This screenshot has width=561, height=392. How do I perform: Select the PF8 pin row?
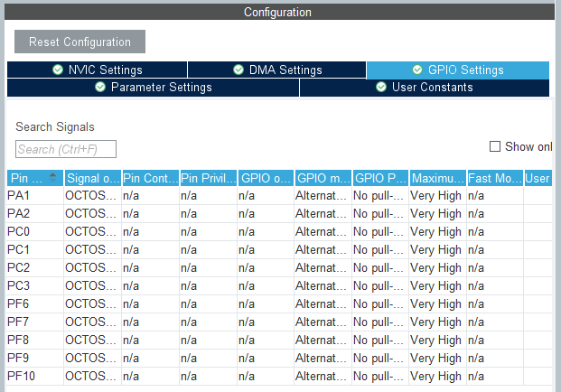[x=279, y=340]
